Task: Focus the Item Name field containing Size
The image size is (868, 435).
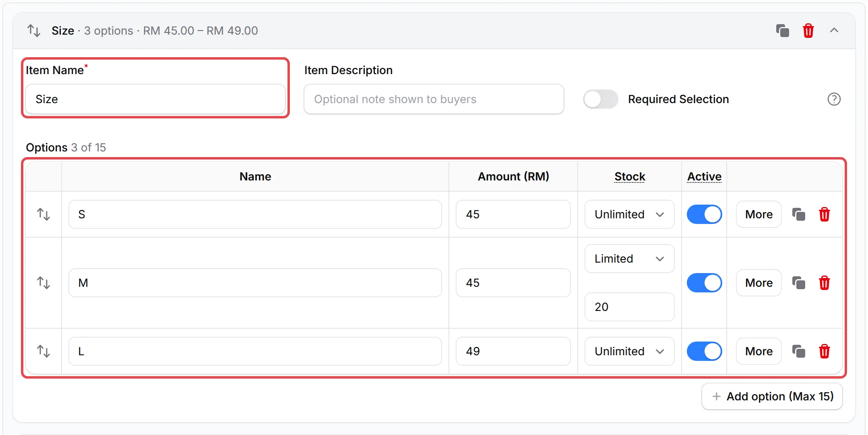Action: pos(155,99)
